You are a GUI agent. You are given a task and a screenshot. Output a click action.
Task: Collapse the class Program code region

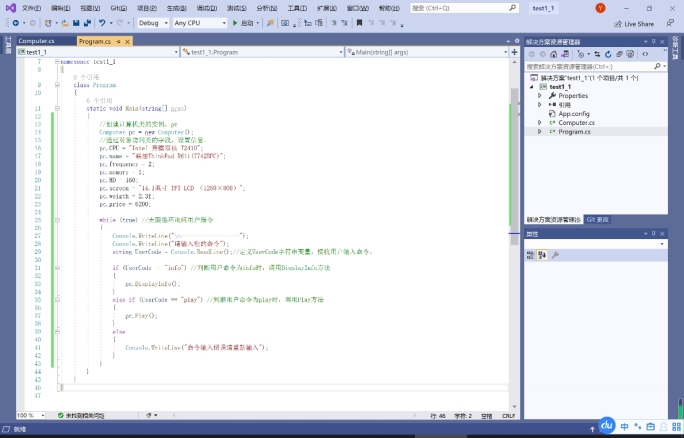click(57, 85)
